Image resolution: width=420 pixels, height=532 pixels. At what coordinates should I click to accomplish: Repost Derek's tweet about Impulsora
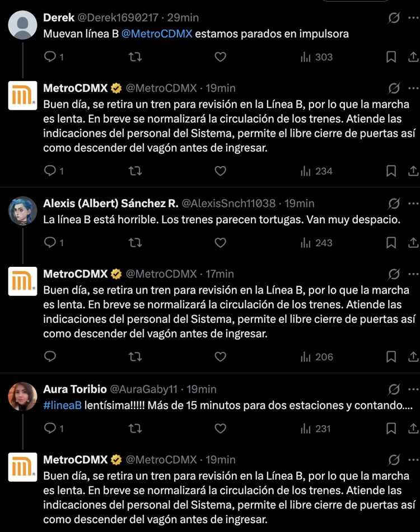click(135, 57)
